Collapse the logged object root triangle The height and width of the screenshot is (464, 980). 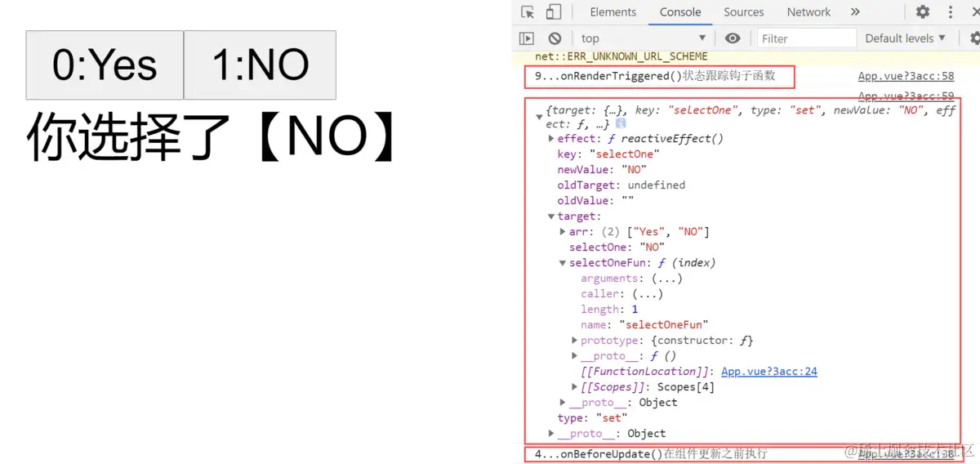539,117
